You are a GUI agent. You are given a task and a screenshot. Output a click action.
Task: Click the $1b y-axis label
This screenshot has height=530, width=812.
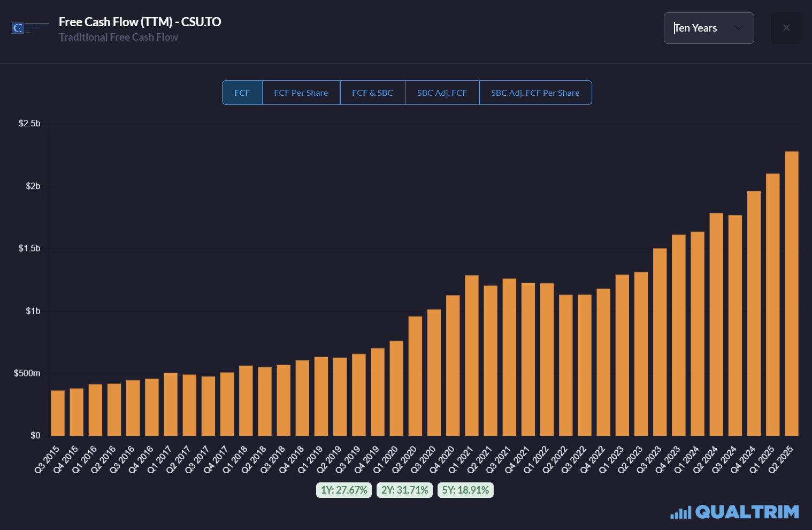[33, 311]
